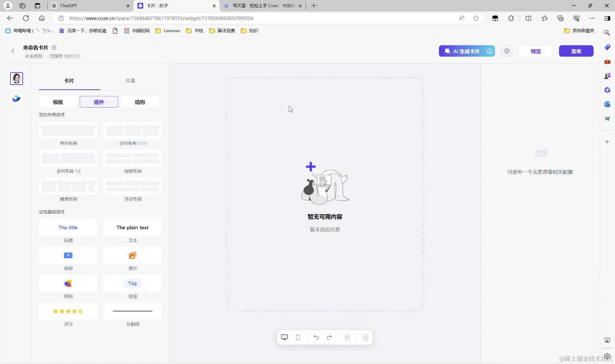Select the 图片 image component

point(133,255)
